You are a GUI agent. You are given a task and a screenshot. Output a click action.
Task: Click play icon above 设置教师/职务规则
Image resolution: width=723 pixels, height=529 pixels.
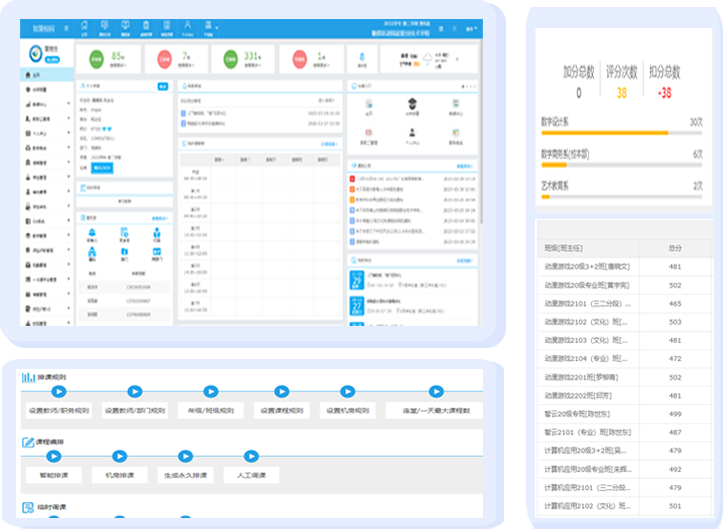point(59,392)
